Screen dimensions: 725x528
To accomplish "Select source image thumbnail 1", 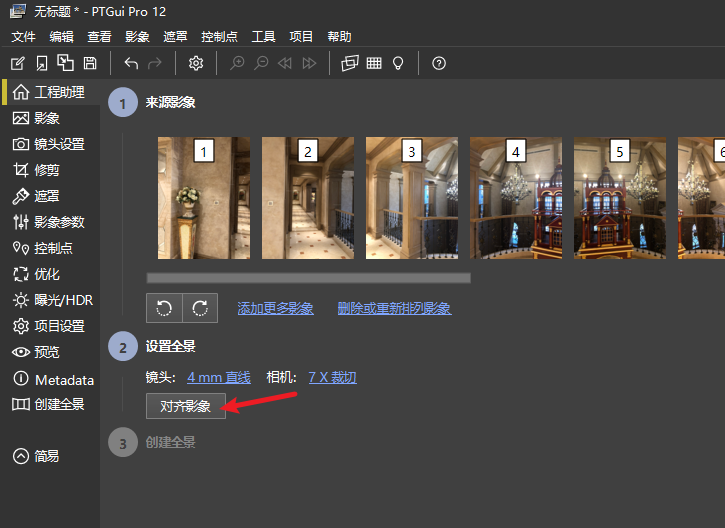I will tap(204, 198).
